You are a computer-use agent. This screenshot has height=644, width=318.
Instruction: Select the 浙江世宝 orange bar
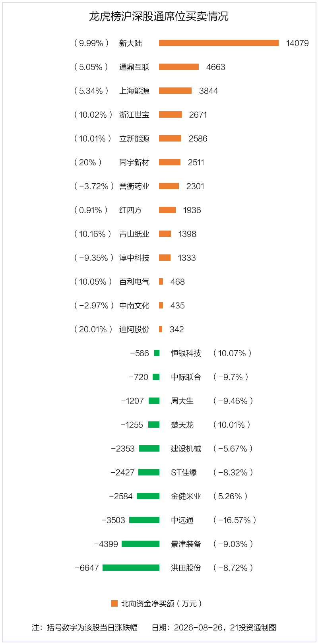[170, 114]
